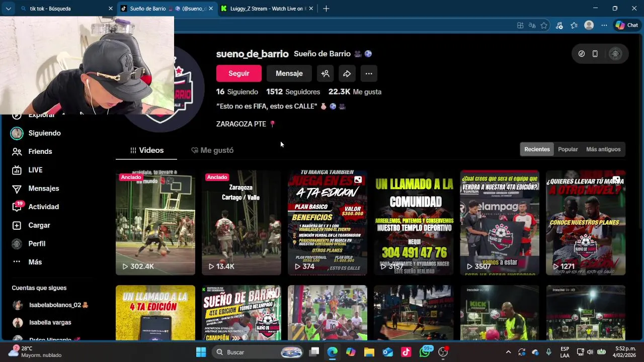Open the video with 1271 views

tap(586, 223)
